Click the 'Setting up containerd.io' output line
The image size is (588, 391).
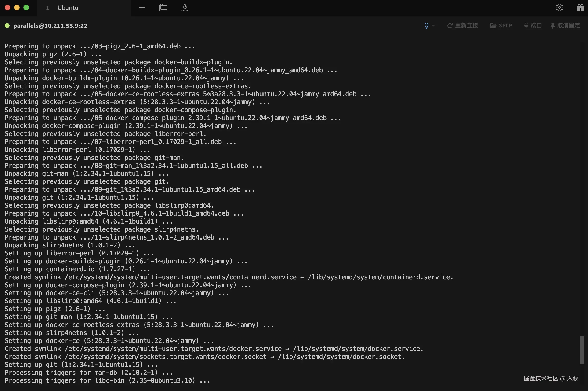pyautogui.click(x=77, y=269)
